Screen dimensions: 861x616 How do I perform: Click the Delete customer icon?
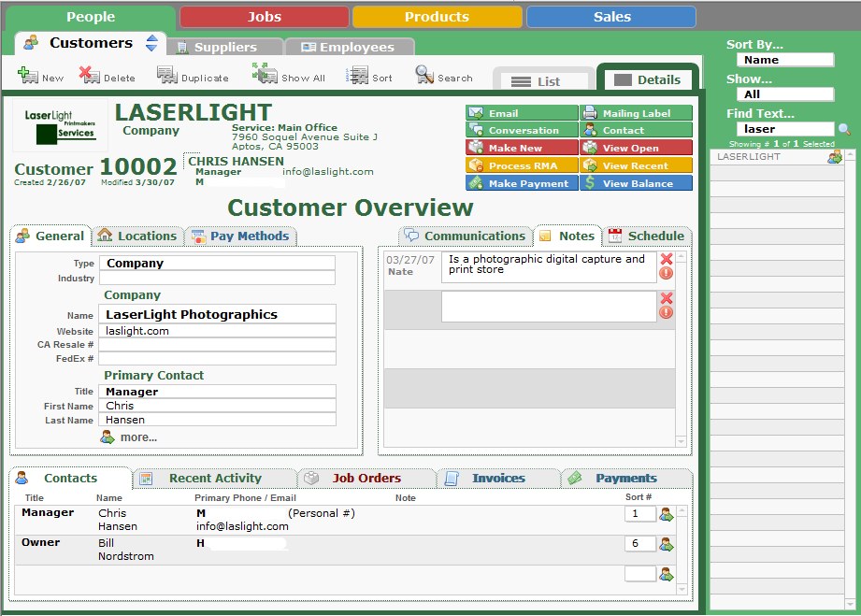pyautogui.click(x=90, y=75)
